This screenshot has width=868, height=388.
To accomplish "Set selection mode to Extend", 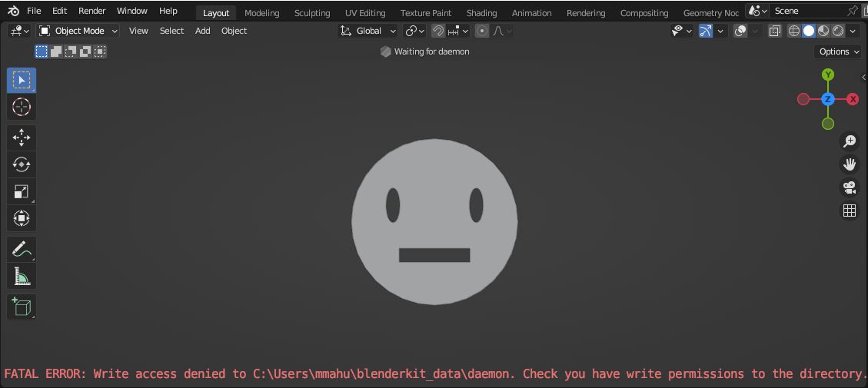I will coord(56,51).
